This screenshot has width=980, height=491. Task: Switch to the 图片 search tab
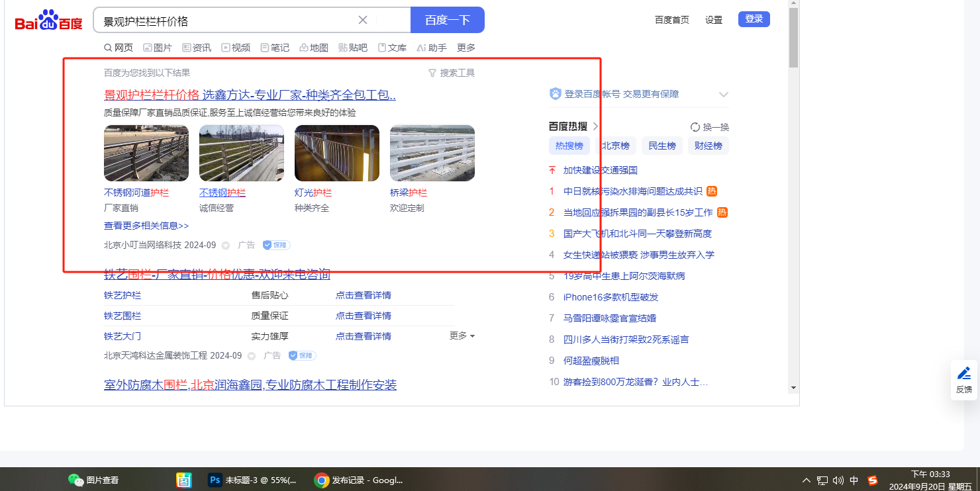[x=157, y=48]
